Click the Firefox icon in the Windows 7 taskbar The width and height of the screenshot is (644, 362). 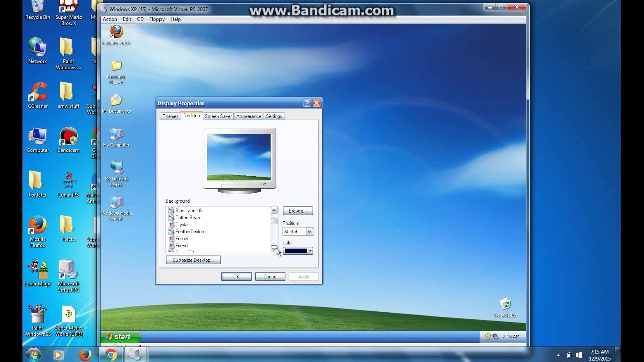point(85,355)
